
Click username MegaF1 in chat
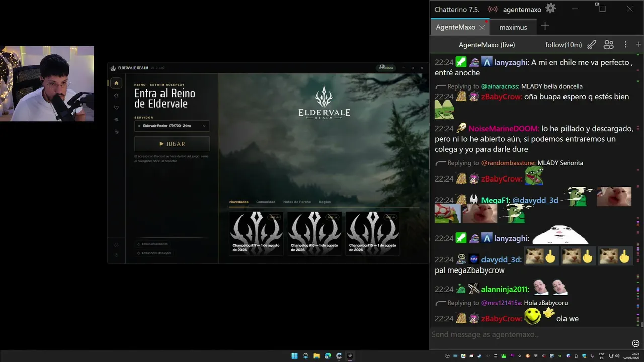495,200
